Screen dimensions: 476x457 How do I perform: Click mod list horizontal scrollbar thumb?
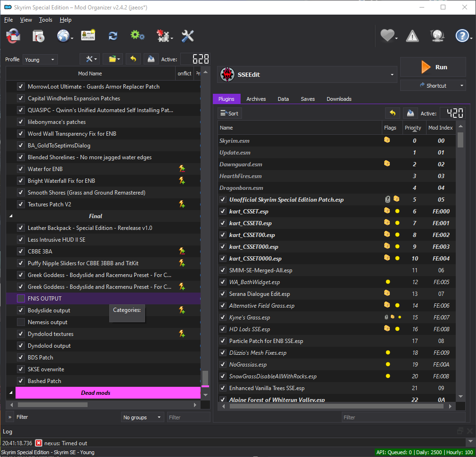53,405
